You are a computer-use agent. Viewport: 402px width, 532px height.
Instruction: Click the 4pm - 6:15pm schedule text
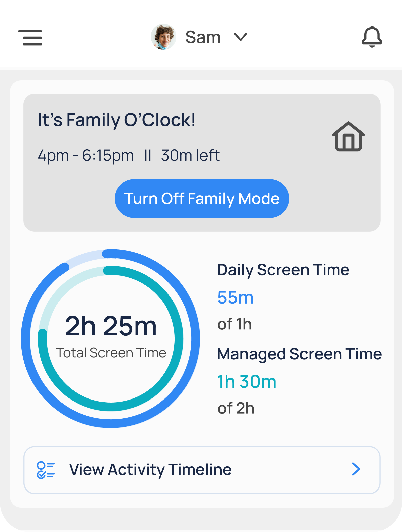(86, 156)
